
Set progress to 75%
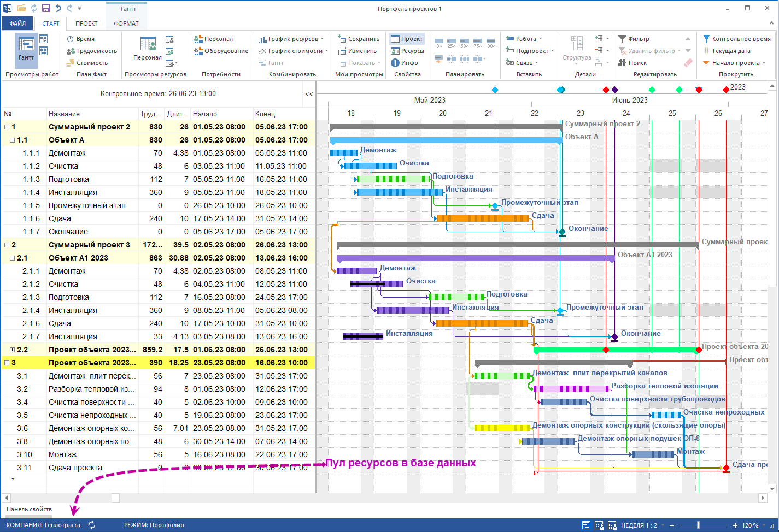[x=478, y=43]
